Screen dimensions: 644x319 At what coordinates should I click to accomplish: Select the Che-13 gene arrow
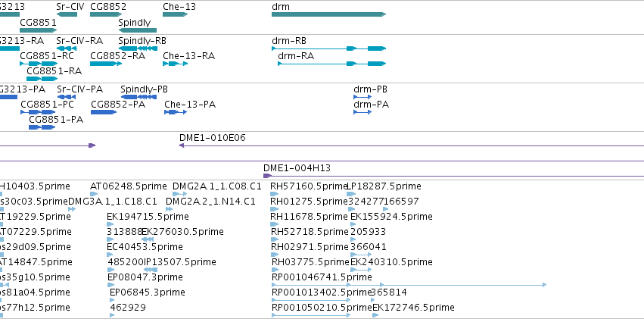[x=175, y=14]
